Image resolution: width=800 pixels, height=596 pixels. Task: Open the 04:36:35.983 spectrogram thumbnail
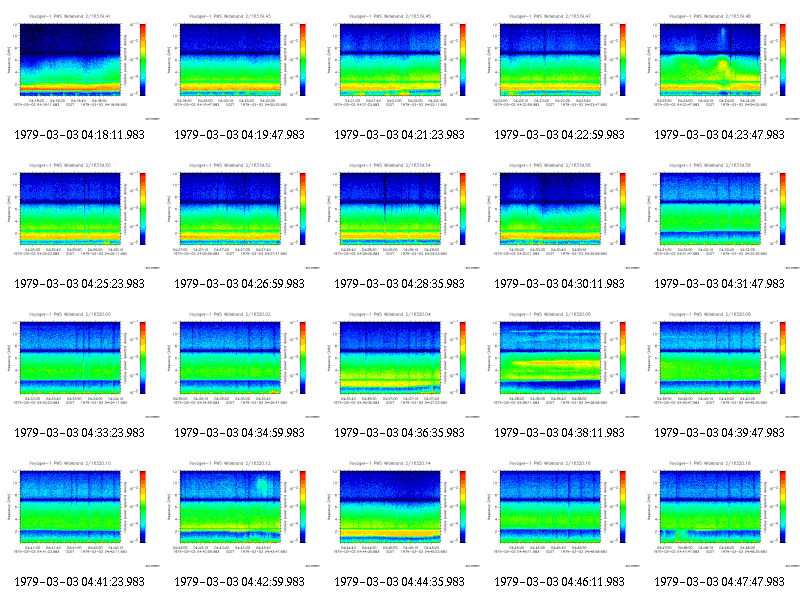[400, 365]
